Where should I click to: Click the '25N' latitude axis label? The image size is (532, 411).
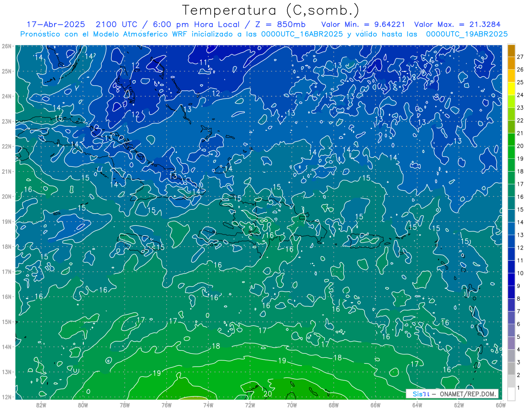click(x=6, y=71)
